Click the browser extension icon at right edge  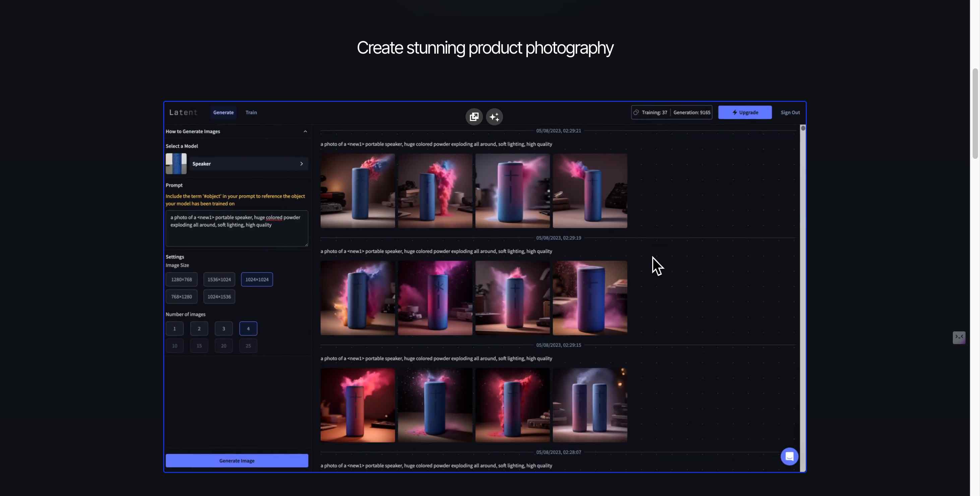point(959,337)
